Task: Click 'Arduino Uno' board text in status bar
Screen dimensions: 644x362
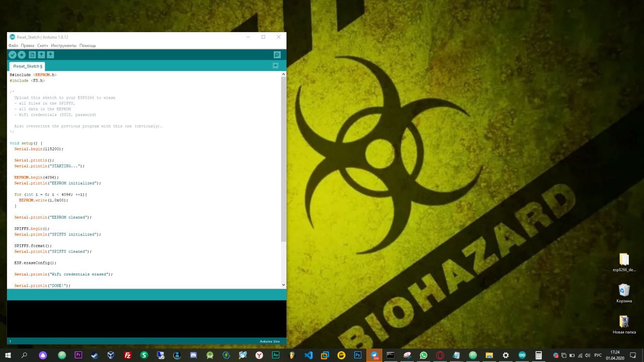Action: [270, 341]
